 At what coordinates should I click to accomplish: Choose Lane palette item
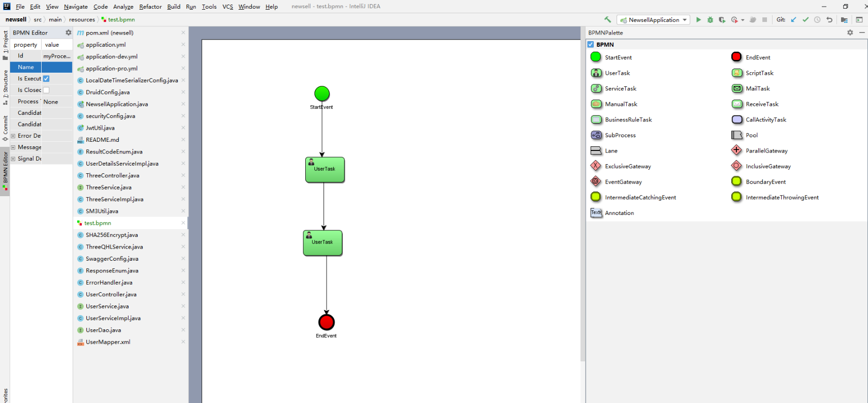604,150
